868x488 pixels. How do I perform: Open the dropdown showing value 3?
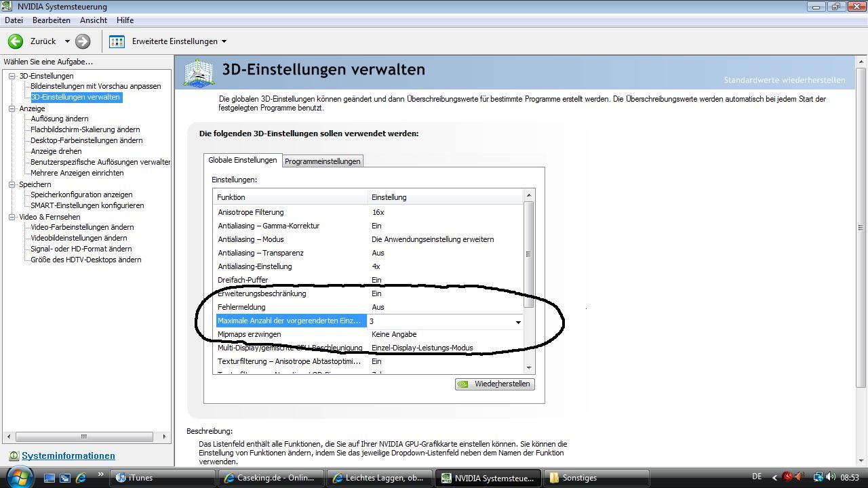[x=518, y=322]
